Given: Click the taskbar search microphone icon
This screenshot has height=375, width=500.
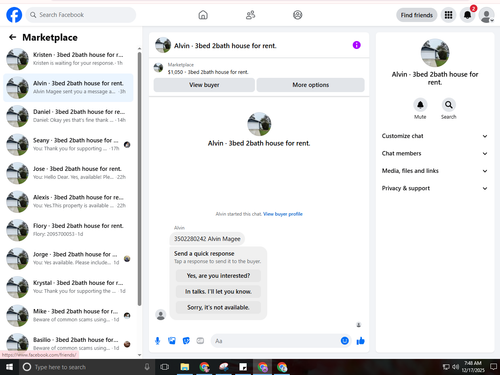Looking at the screenshot, I should point(147,367).
